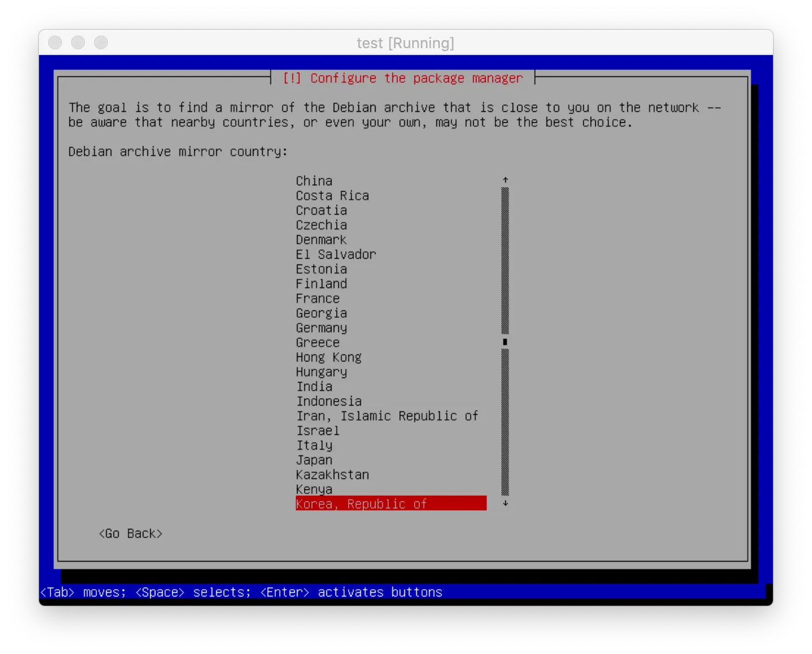Select Costa Rica as mirror country
Viewport: 812px width, 654px height.
coord(333,196)
